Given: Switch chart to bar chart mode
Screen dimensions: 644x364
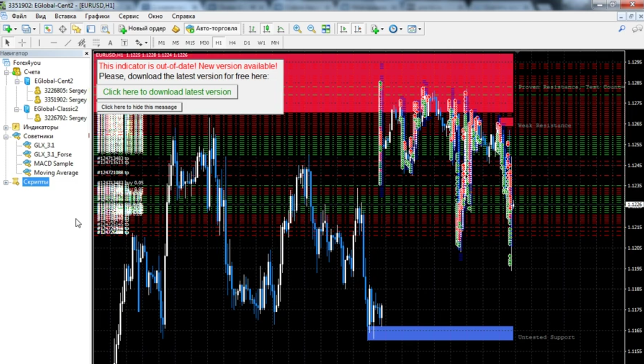Looking at the screenshot, I should (252, 29).
